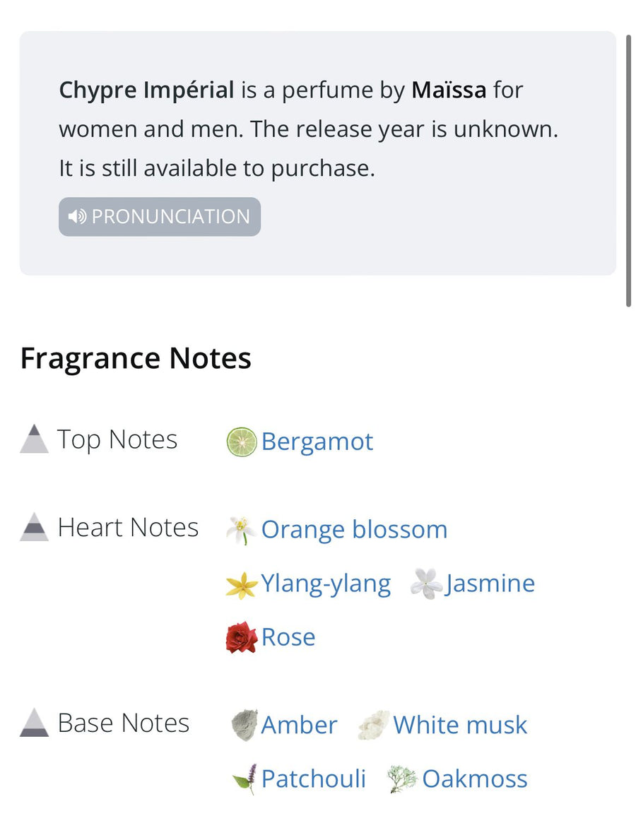The width and height of the screenshot is (636, 840).
Task: Click the yellow Ylang-ylang flower icon
Action: 241,585
